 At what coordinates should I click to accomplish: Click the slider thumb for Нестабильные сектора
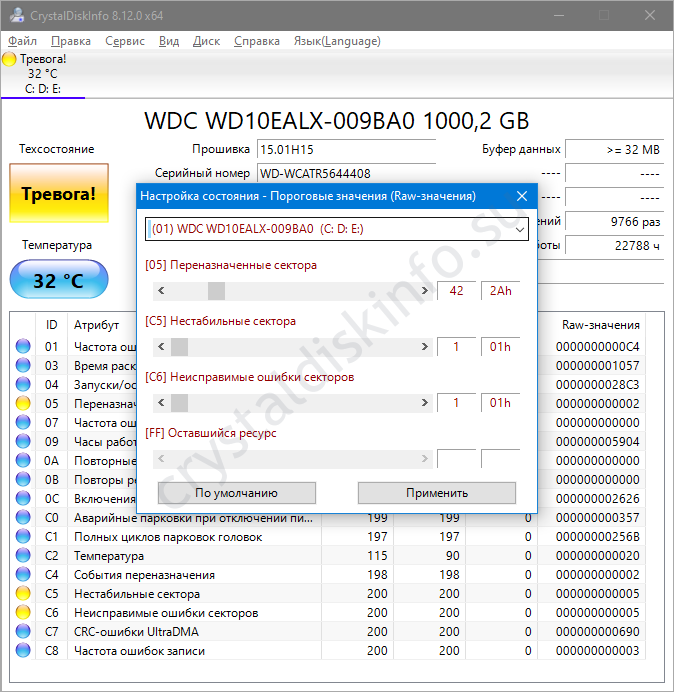[x=179, y=347]
